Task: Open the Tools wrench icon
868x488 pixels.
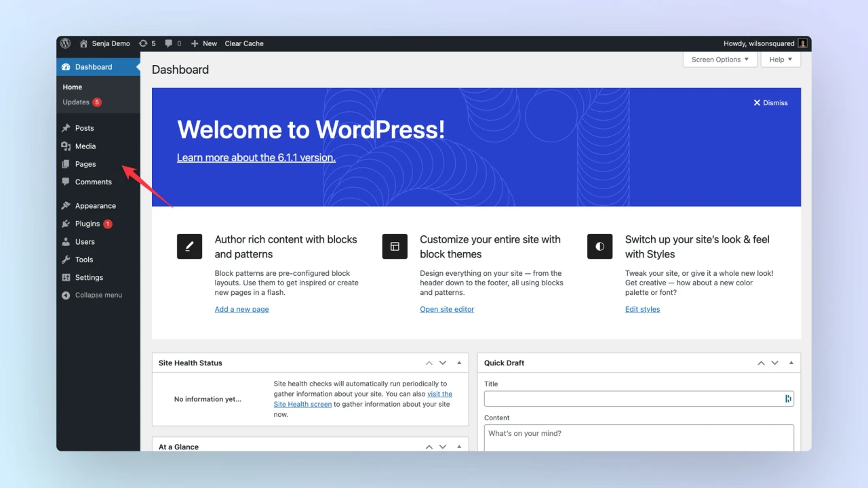Action: [x=66, y=260]
